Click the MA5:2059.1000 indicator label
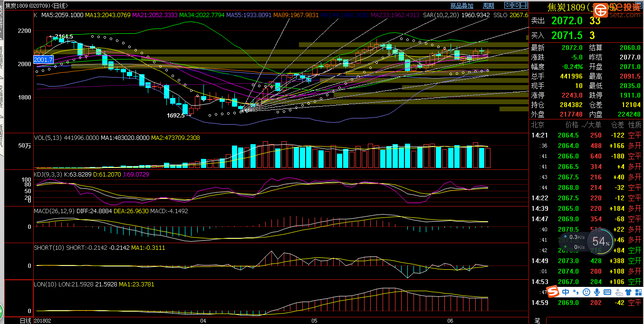This screenshot has height=324, width=644. 62,15
